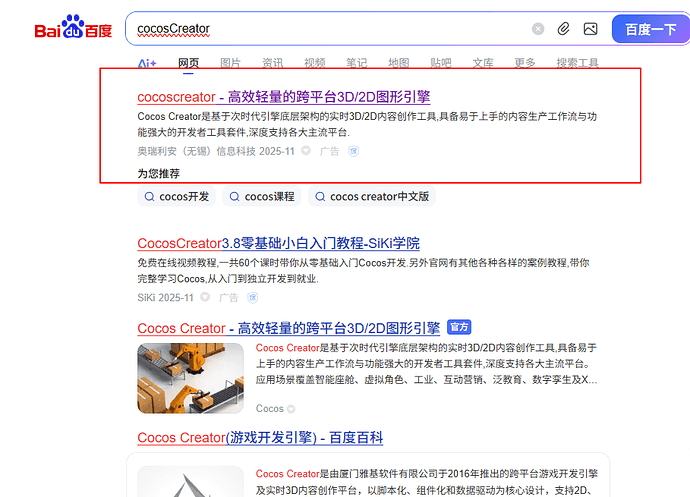Open official Cocos Creator 图形引擎 result

[x=289, y=328]
